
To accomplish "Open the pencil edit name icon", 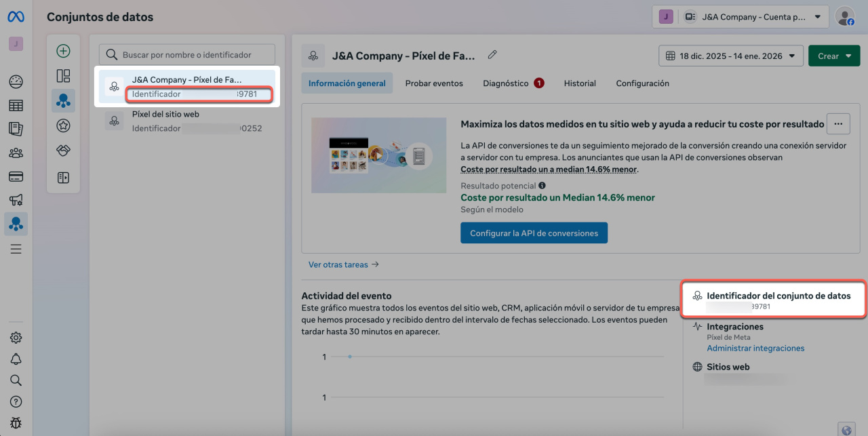I will [x=492, y=55].
